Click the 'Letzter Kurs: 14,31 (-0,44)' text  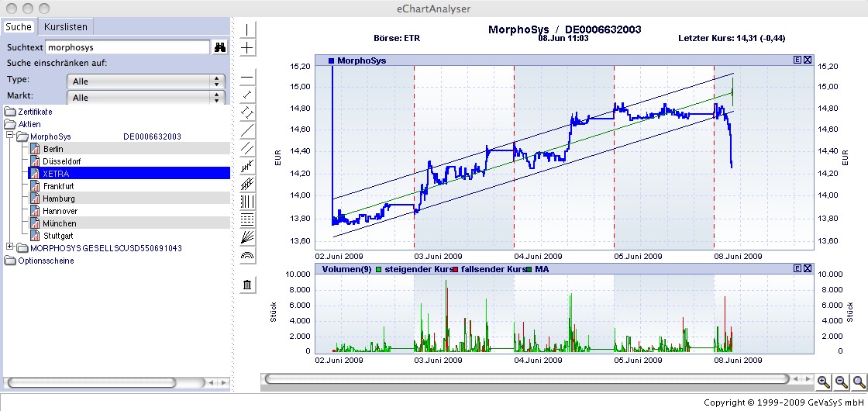tap(732, 38)
